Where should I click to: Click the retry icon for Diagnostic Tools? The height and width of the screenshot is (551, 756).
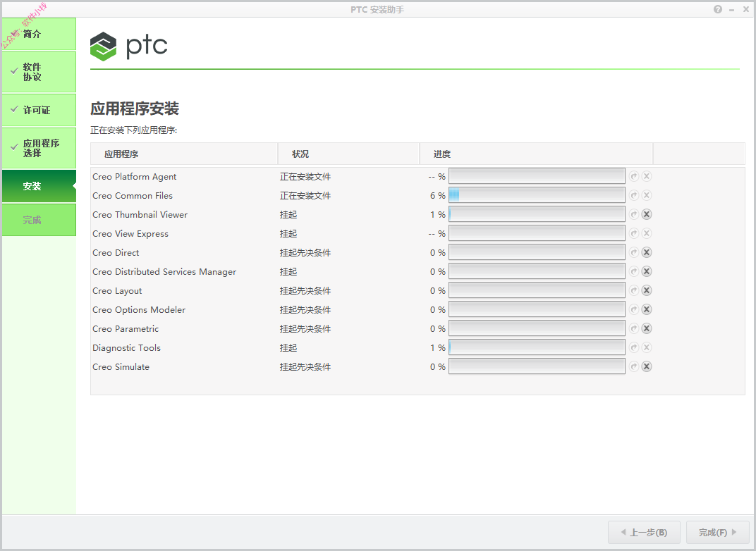pos(634,347)
